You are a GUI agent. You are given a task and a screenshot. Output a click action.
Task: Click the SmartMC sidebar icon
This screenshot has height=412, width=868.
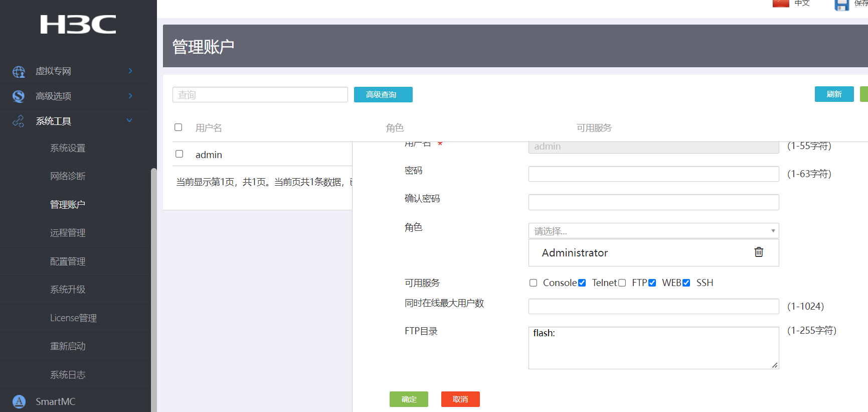pos(19,401)
